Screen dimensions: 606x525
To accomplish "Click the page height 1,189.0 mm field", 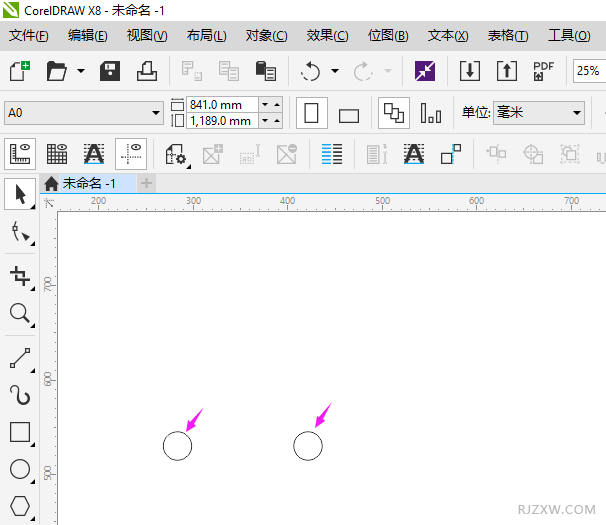I will point(222,121).
